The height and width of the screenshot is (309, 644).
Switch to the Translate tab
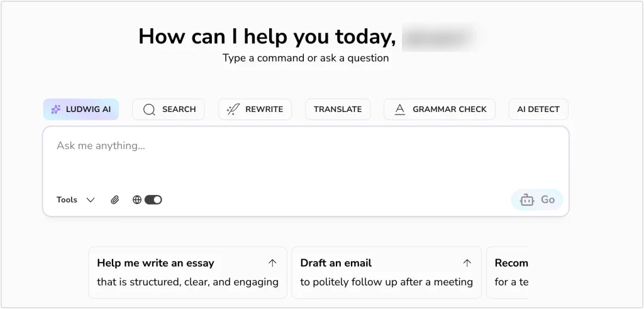click(x=338, y=110)
